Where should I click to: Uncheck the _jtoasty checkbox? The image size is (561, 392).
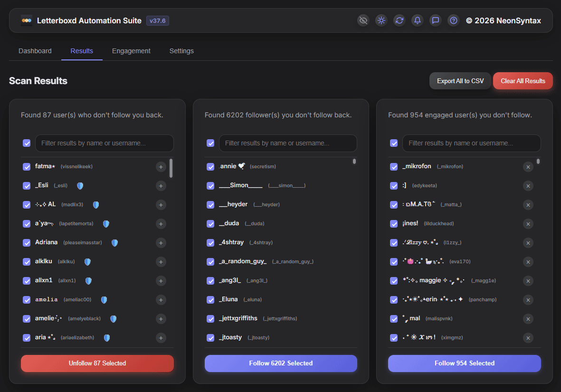coord(210,337)
